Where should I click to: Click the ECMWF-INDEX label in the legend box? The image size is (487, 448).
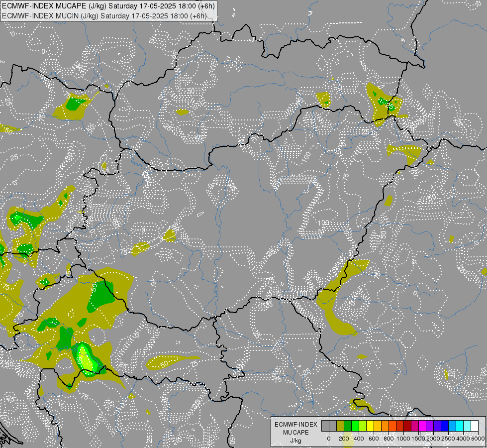296,425
